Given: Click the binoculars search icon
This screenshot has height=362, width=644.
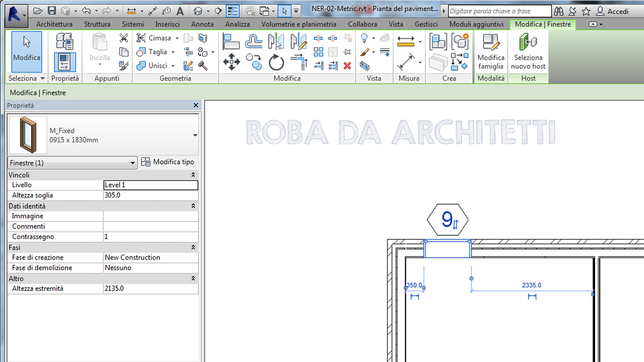Looking at the screenshot, I should (x=559, y=11).
